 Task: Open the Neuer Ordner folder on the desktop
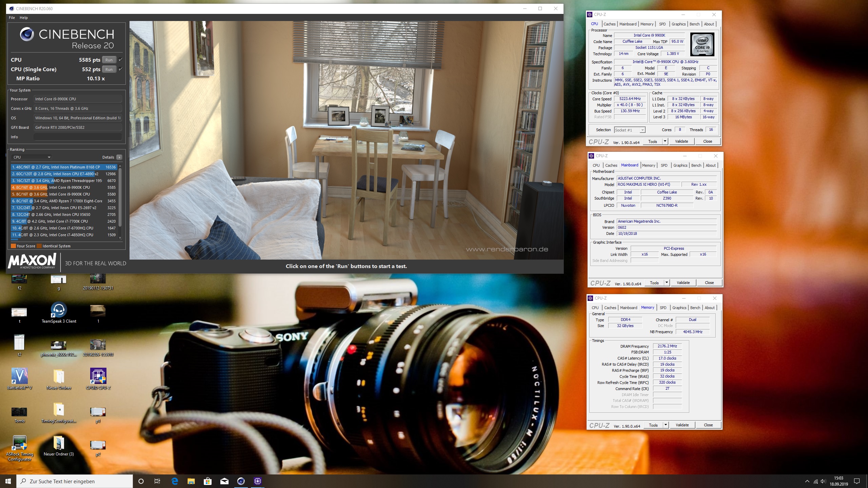tap(59, 376)
